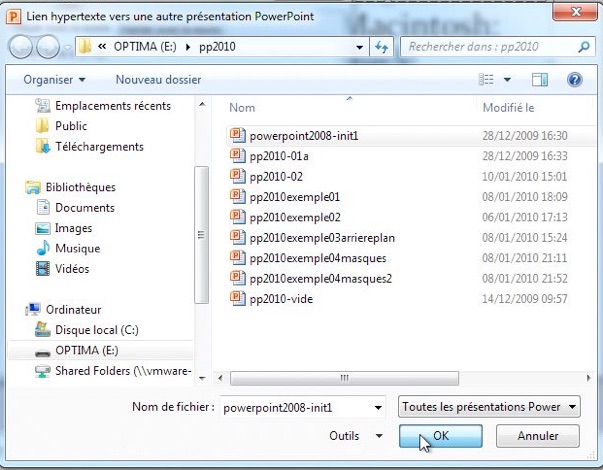The width and height of the screenshot is (603, 470).
Task: Click the Téléchargements folder icon
Action: point(43,147)
